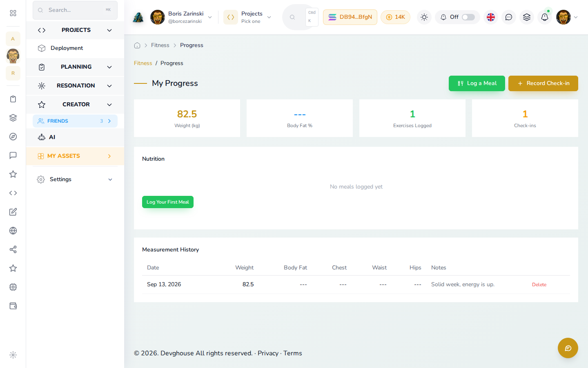
Task: Expand the CREATOR sidebar section
Action: click(75, 104)
